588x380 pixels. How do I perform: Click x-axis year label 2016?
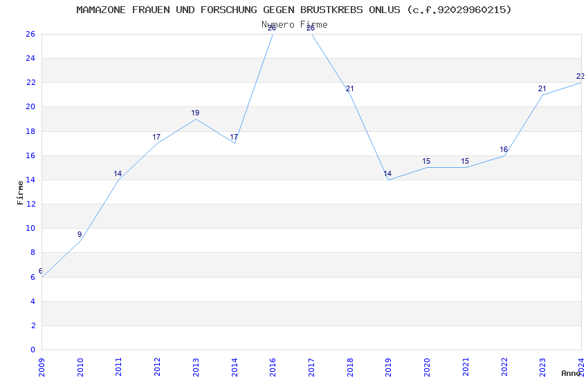click(273, 368)
